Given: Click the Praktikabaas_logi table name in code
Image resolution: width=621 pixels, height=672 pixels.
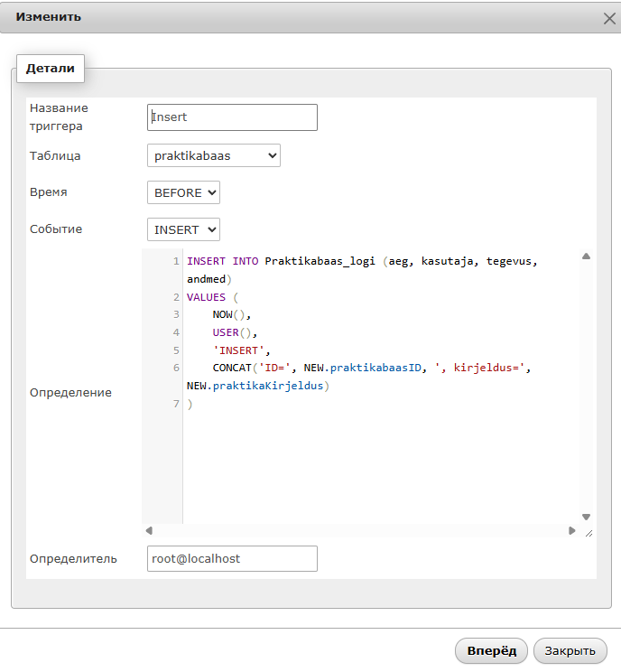Looking at the screenshot, I should tap(319, 261).
